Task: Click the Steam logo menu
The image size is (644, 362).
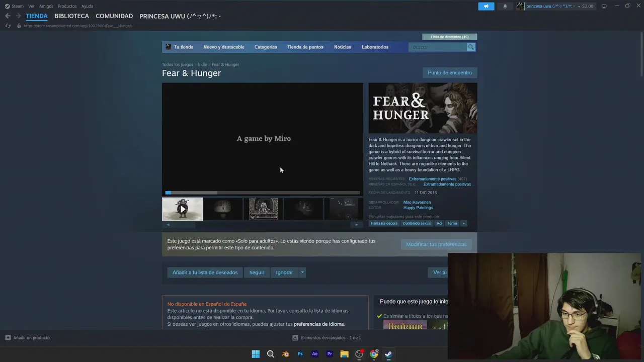Action: (14, 6)
